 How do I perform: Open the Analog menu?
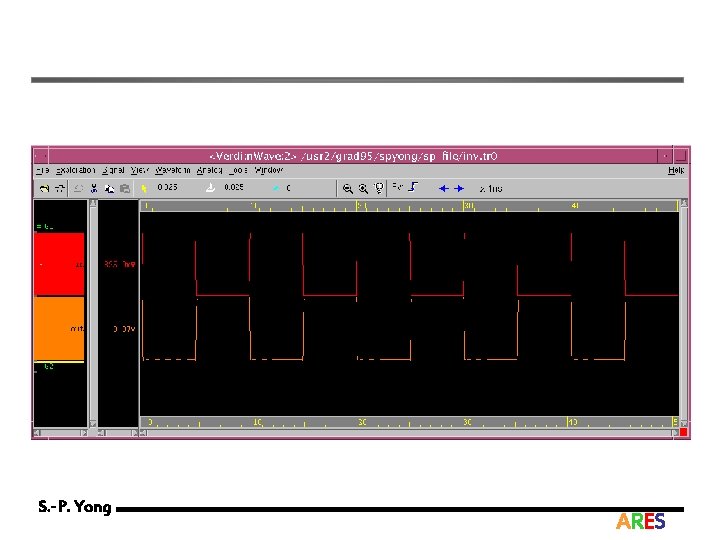(209, 170)
